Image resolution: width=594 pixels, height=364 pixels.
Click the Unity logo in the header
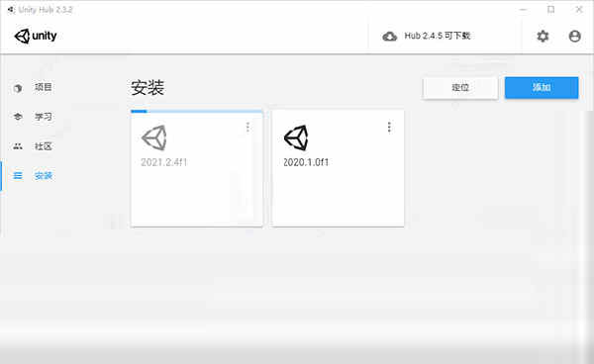pyautogui.click(x=36, y=36)
